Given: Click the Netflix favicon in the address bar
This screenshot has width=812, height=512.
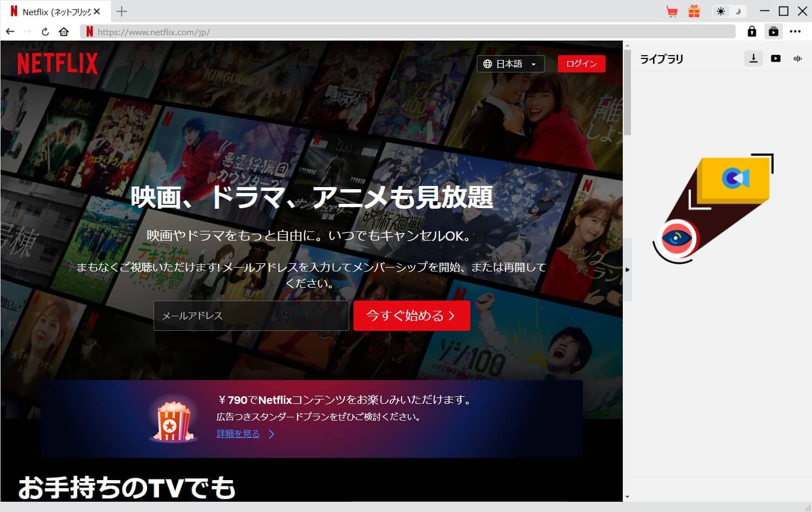Looking at the screenshot, I should pyautogui.click(x=90, y=32).
